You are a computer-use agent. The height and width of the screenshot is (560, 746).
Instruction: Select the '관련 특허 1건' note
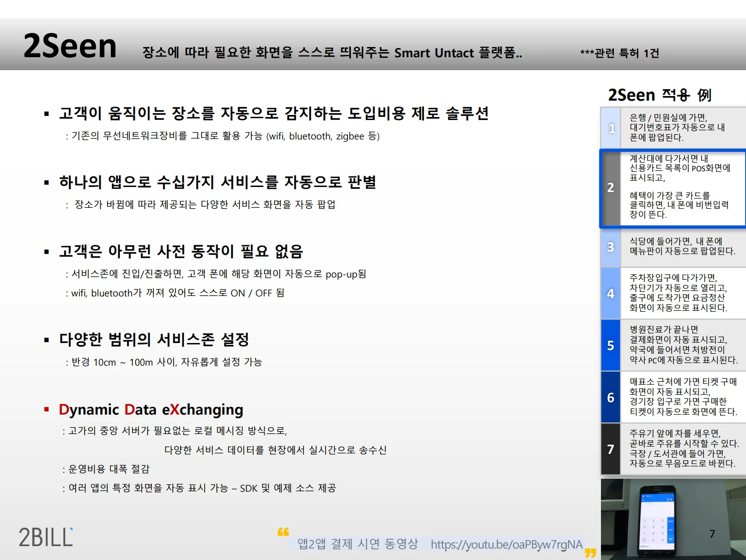pos(619,54)
